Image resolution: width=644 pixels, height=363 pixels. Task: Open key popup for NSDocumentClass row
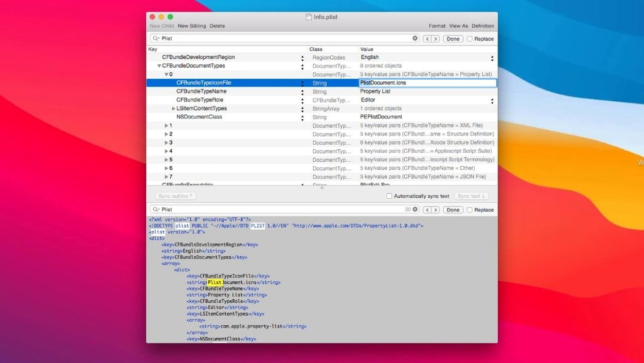tap(302, 117)
